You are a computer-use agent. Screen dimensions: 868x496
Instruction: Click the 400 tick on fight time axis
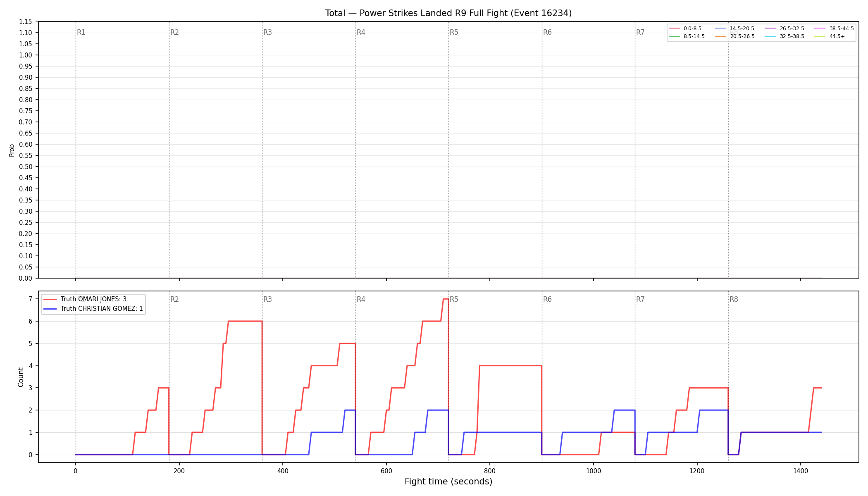[x=283, y=470]
